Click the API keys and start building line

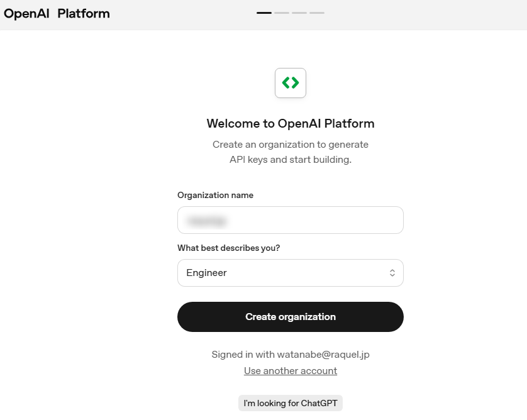pyautogui.click(x=291, y=160)
